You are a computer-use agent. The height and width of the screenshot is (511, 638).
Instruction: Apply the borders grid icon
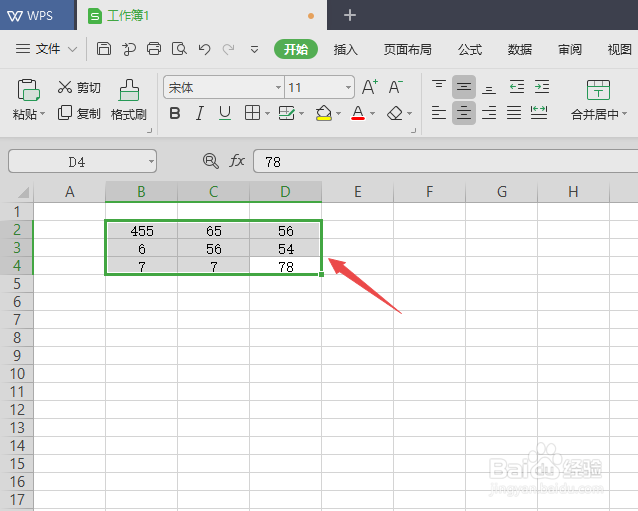(x=252, y=113)
